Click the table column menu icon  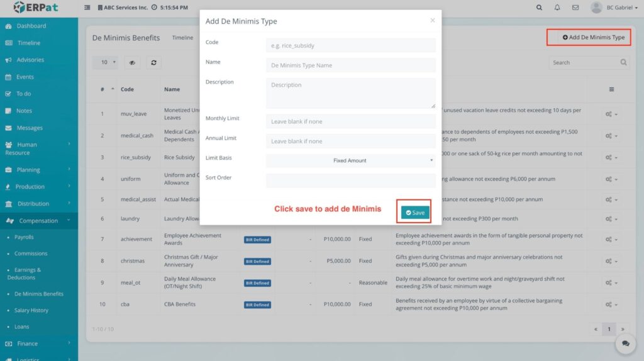(611, 89)
